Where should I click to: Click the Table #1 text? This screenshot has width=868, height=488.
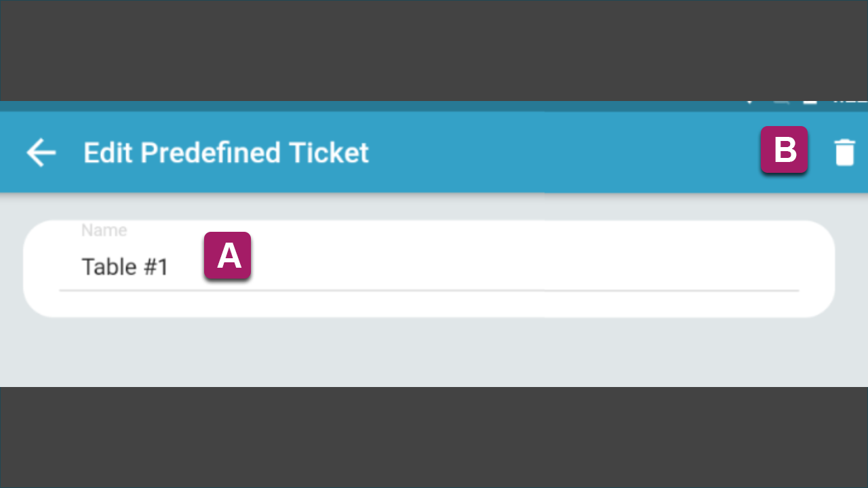[x=125, y=267]
